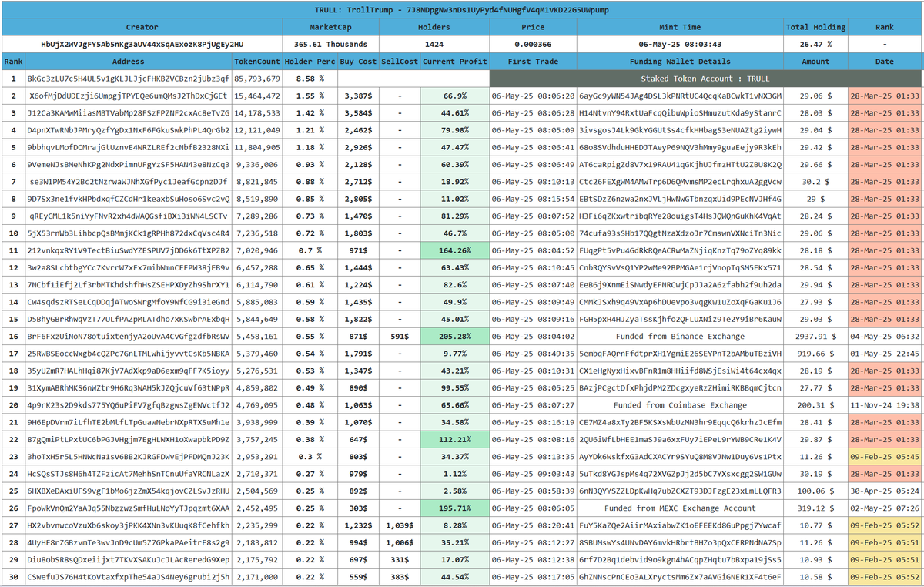Image resolution: width=924 pixels, height=587 pixels.
Task: Click the Current Profit column header
Action: pos(455,61)
